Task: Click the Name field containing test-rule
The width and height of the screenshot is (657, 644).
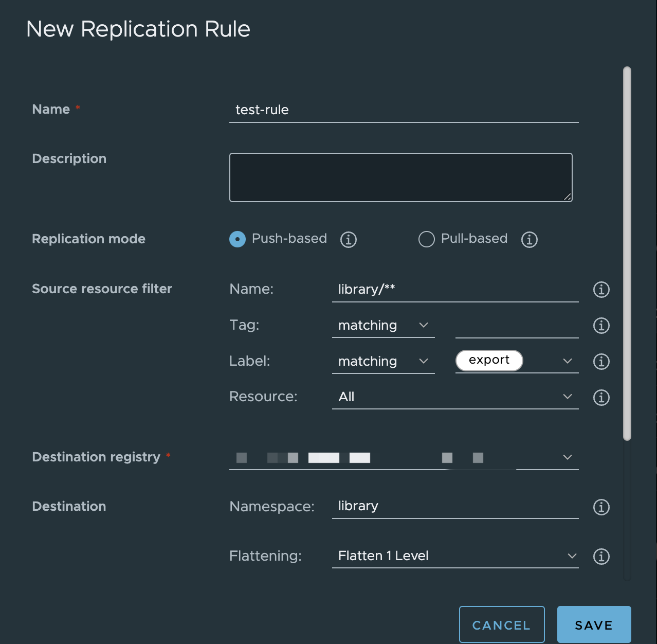Action: [404, 110]
